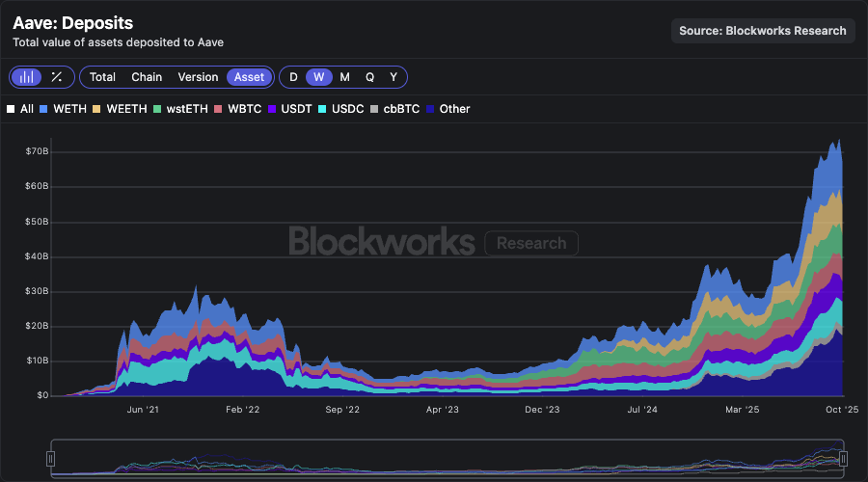
Task: Toggle the WETH legend series
Action: point(69,109)
